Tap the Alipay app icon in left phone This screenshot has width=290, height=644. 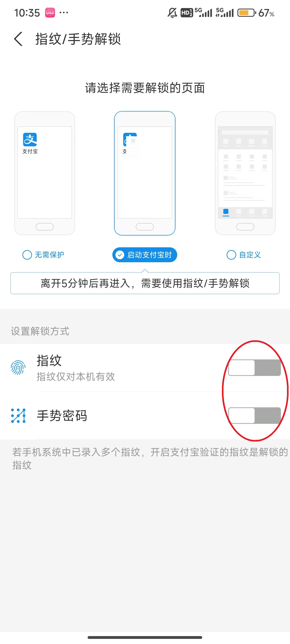[30, 139]
